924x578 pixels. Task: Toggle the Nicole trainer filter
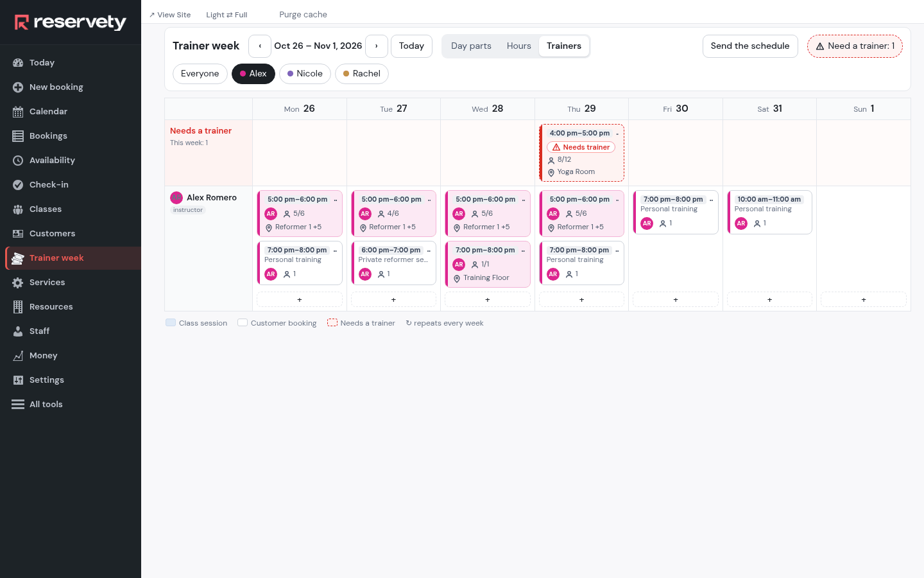[305, 74]
